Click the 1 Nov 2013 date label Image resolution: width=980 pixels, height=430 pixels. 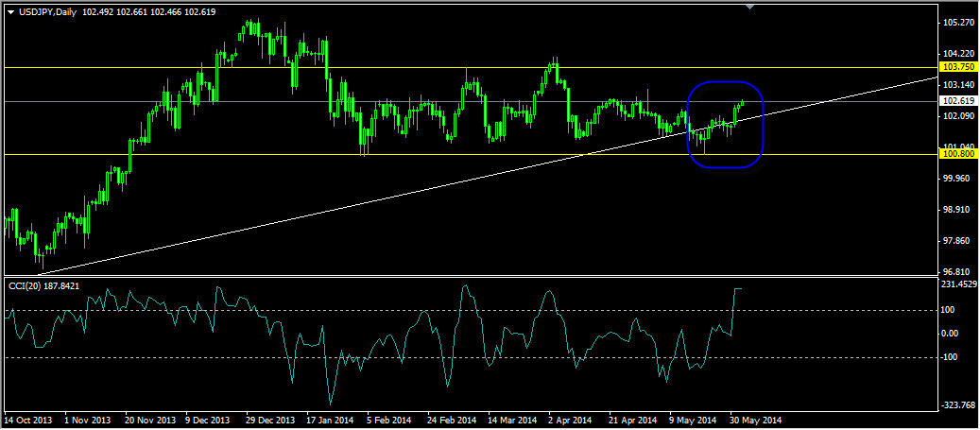(88, 421)
